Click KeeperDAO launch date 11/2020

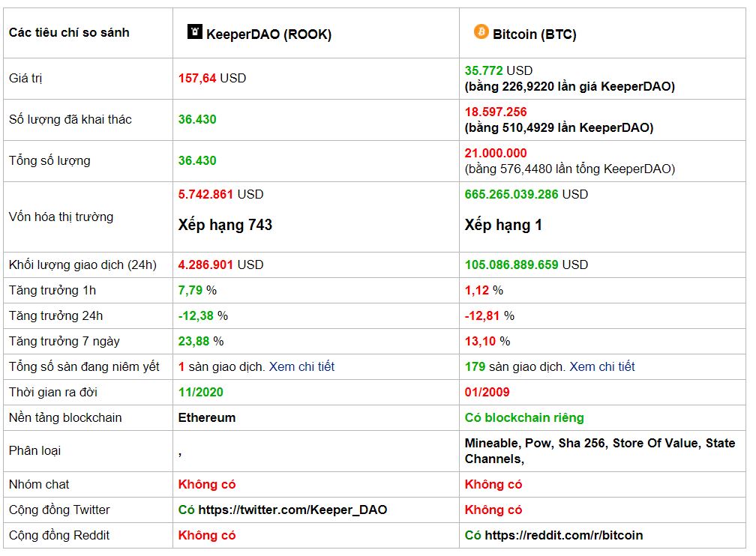tap(200, 392)
